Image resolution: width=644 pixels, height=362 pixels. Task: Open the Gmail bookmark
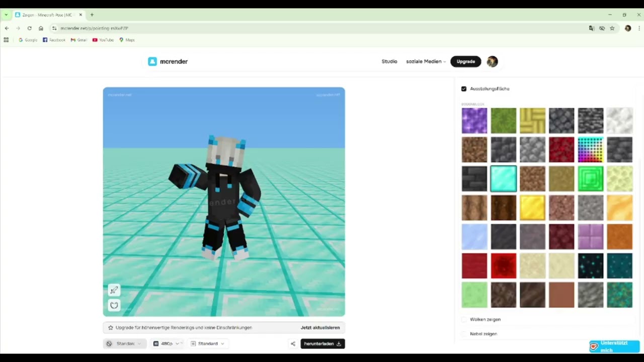(79, 40)
